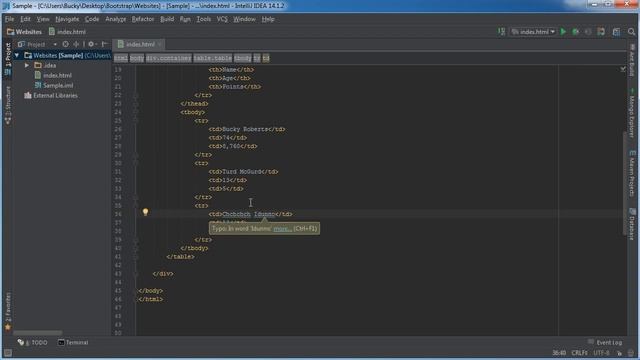The width and height of the screenshot is (640, 360).
Task: Expand the .idea folder node
Action: (x=27, y=65)
